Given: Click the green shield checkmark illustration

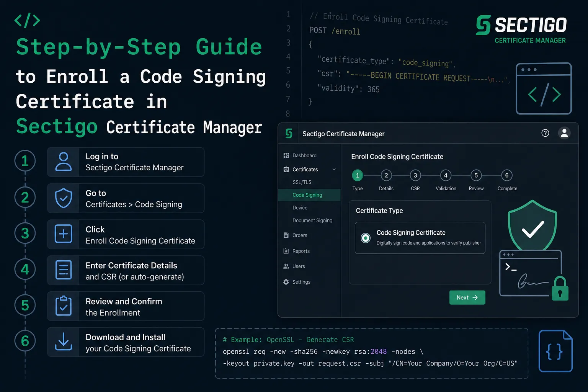Looking at the screenshot, I should point(532,225).
